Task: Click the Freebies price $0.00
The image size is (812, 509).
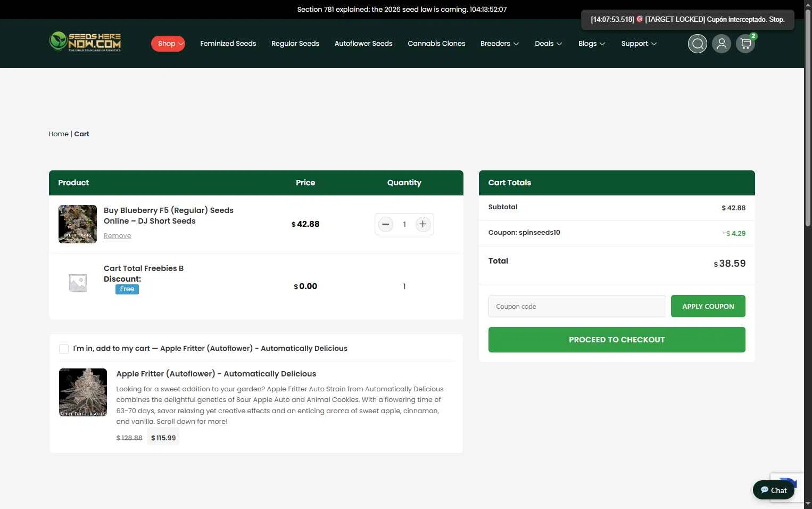Action: tap(305, 286)
